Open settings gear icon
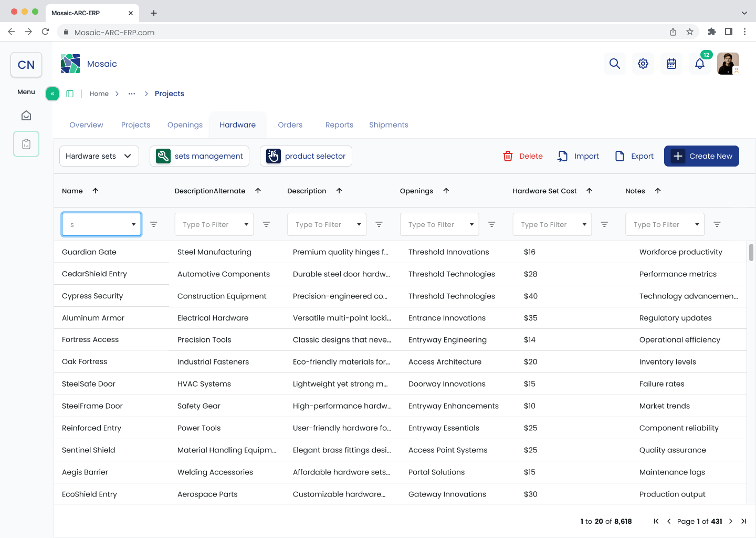This screenshot has width=756, height=538. tap(643, 64)
